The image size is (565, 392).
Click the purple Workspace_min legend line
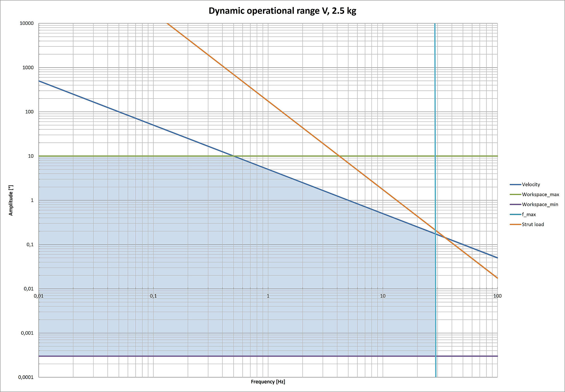[515, 204]
